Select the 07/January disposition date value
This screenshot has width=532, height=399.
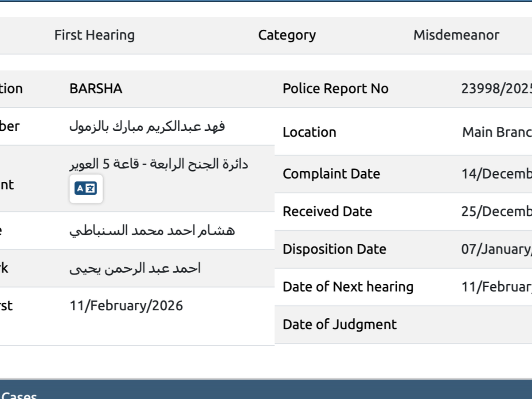tap(497, 249)
